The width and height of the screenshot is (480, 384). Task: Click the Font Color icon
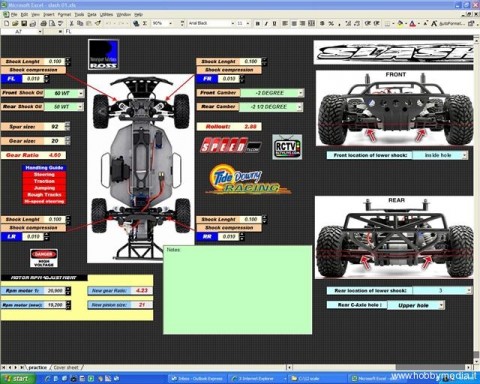[x=413, y=23]
